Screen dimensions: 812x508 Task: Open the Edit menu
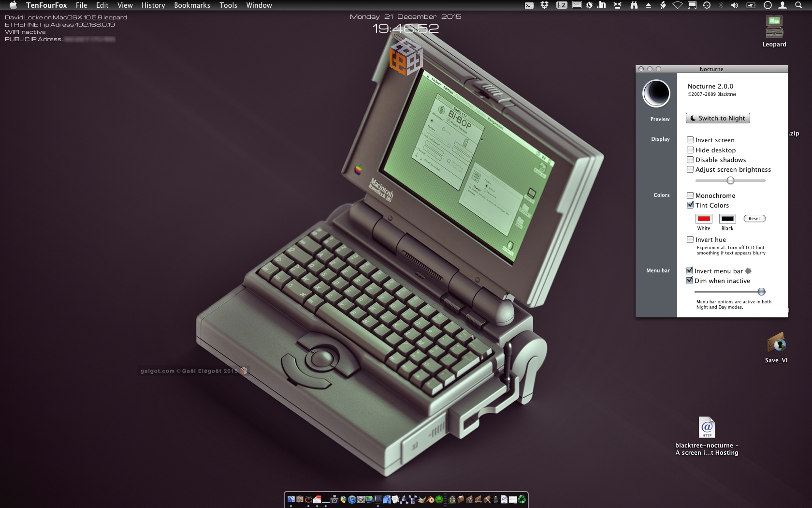102,5
